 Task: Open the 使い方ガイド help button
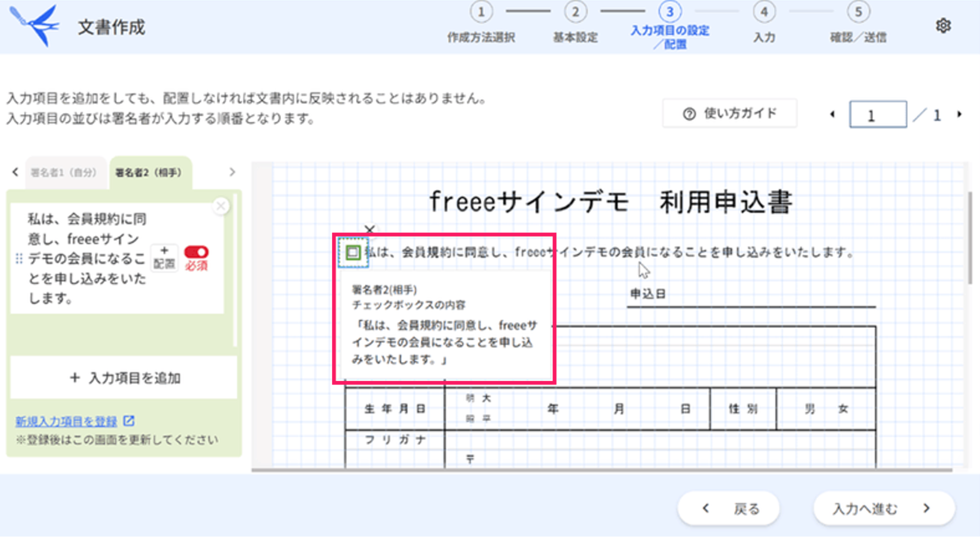click(x=729, y=114)
